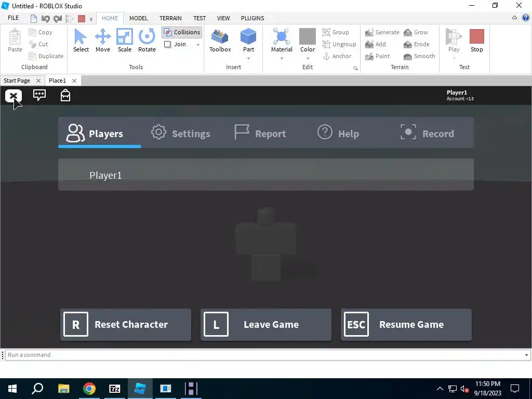Click the undo arrow in quick access bar
The width and height of the screenshot is (532, 399).
[x=46, y=18]
